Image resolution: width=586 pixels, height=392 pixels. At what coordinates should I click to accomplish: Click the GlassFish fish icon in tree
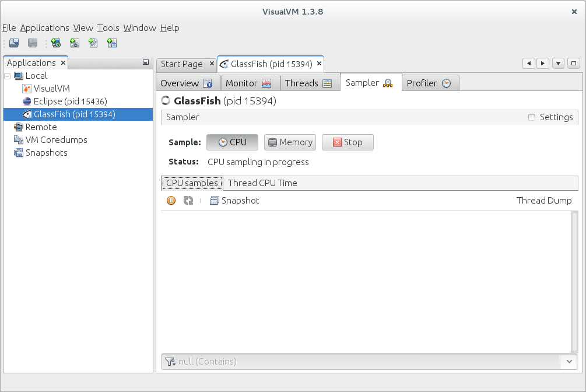point(27,114)
